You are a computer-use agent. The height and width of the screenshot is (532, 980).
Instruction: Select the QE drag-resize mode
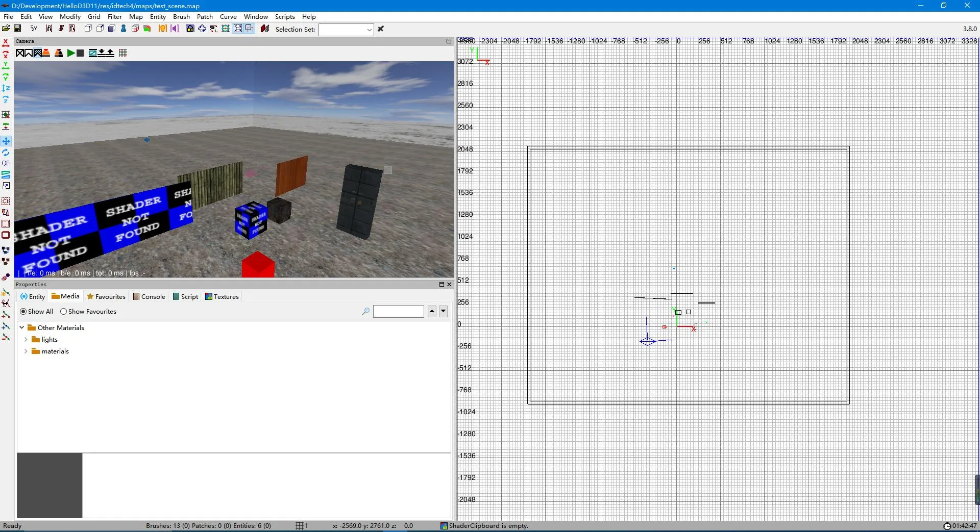pos(6,164)
